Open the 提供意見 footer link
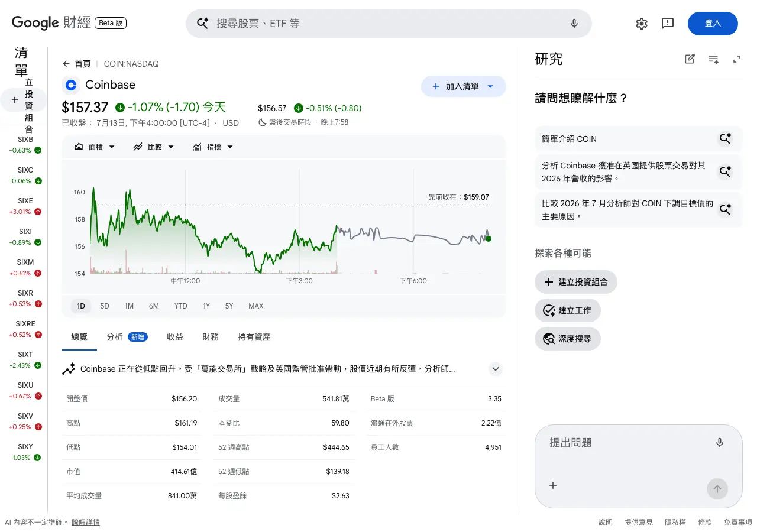 tap(639, 523)
